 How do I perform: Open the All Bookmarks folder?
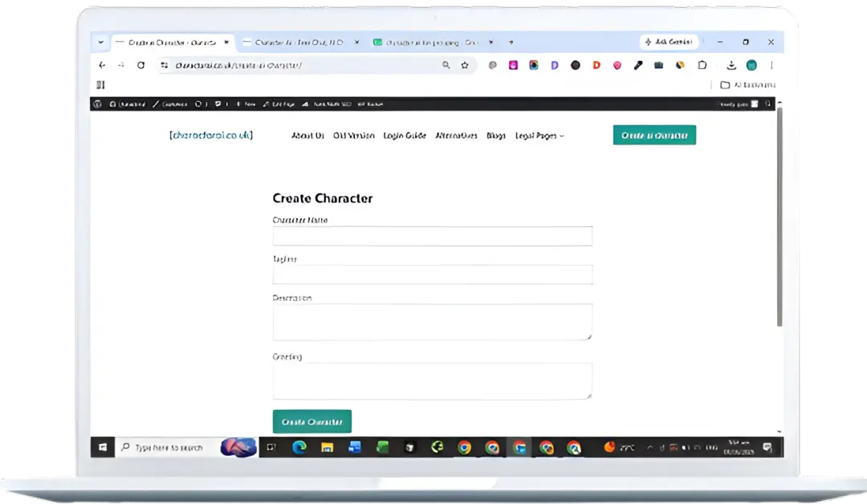748,84
